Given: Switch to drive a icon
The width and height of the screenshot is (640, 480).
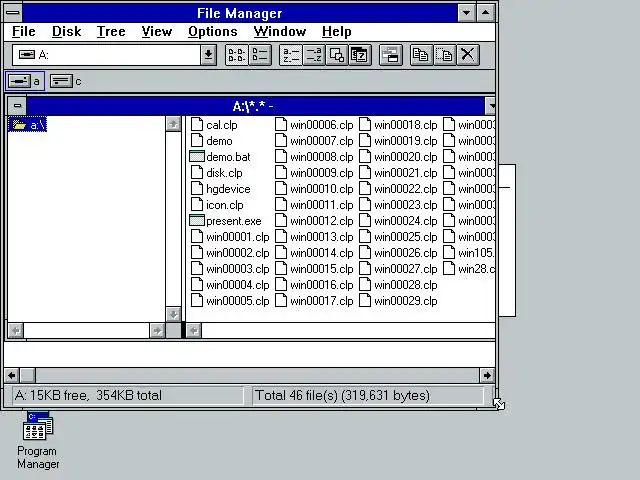Looking at the screenshot, I should tap(25, 81).
